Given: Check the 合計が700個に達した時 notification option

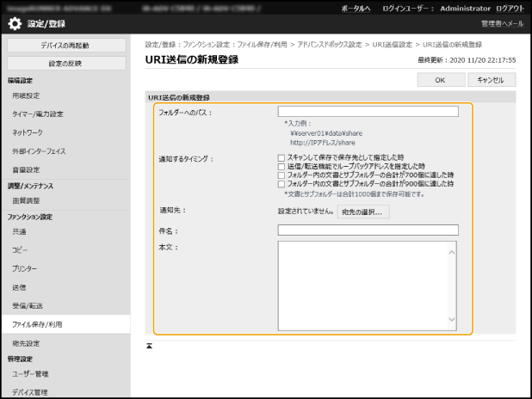Looking at the screenshot, I should click(281, 175).
